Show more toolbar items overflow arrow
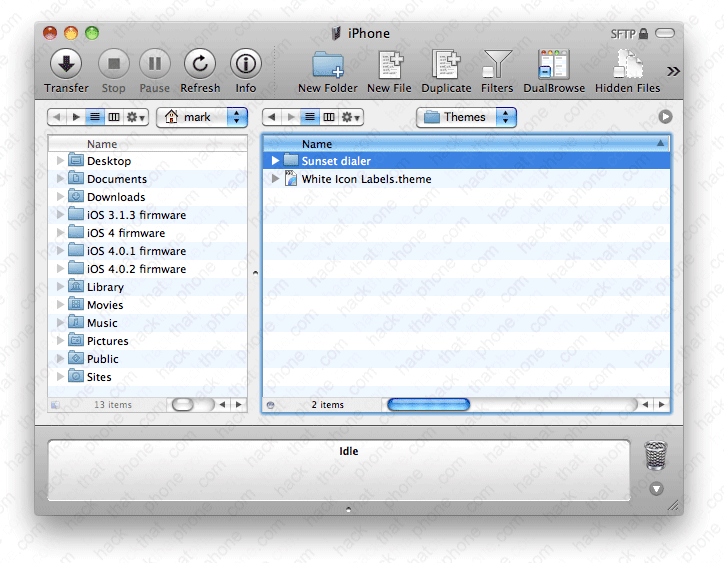Image resolution: width=724 pixels, height=563 pixels. click(673, 70)
